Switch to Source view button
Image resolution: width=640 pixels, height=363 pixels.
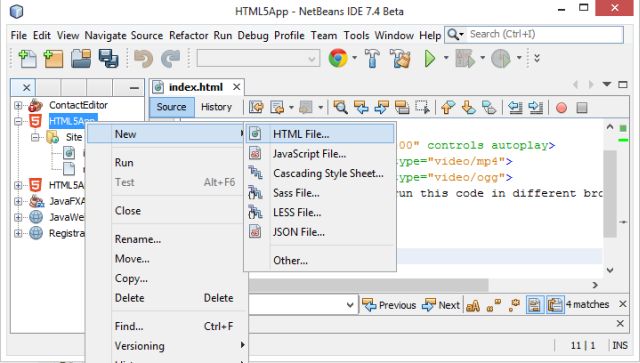tap(171, 107)
